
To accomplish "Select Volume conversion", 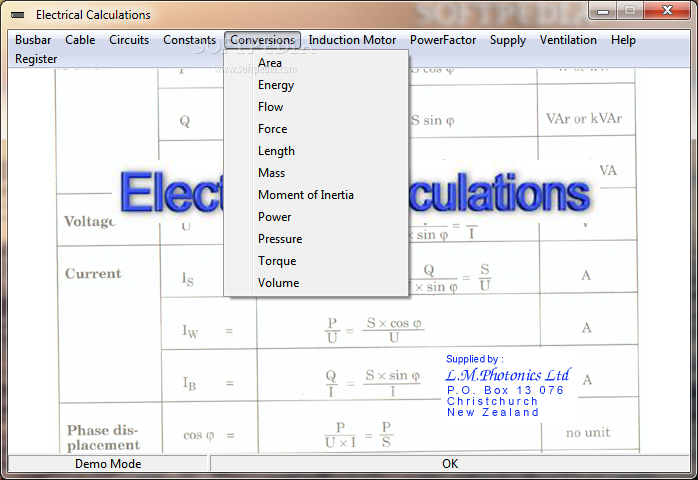I will pyautogui.click(x=316, y=283).
